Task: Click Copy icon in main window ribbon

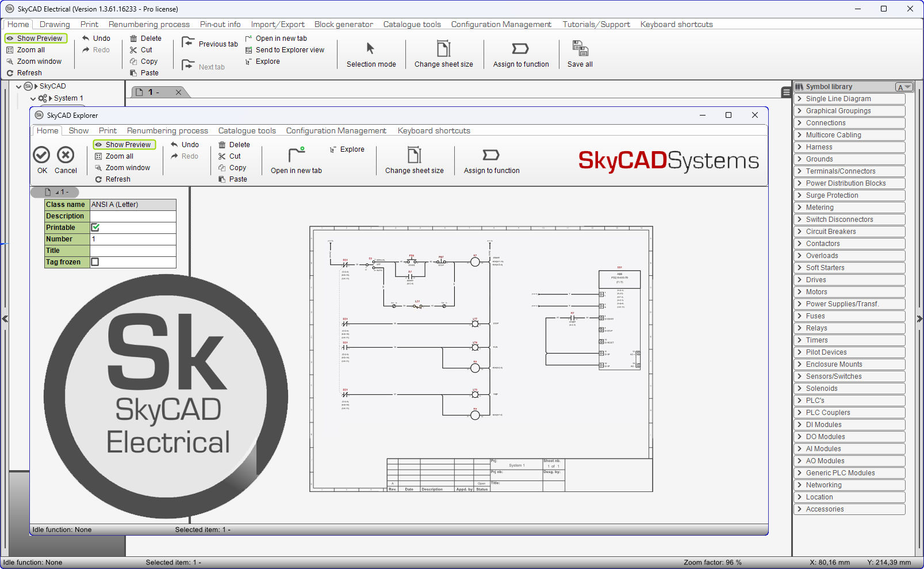Action: click(133, 61)
